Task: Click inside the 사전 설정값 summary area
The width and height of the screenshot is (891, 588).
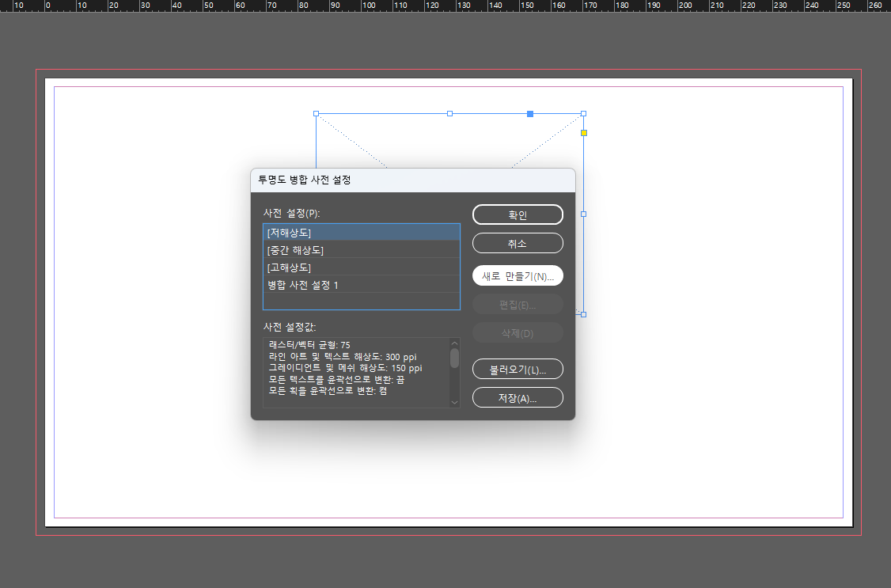Action: pos(356,372)
